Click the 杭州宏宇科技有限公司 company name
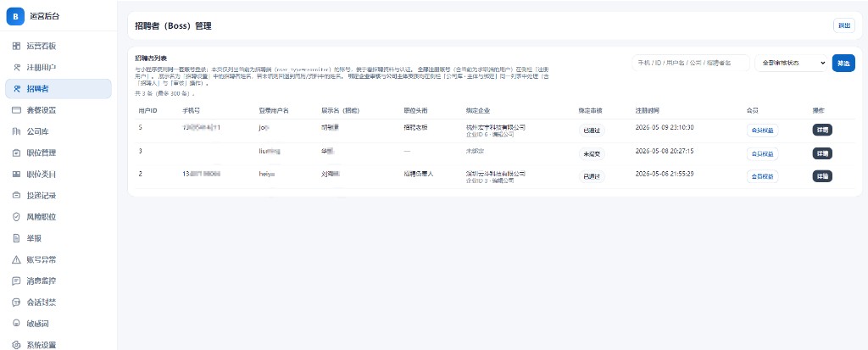 pos(495,127)
